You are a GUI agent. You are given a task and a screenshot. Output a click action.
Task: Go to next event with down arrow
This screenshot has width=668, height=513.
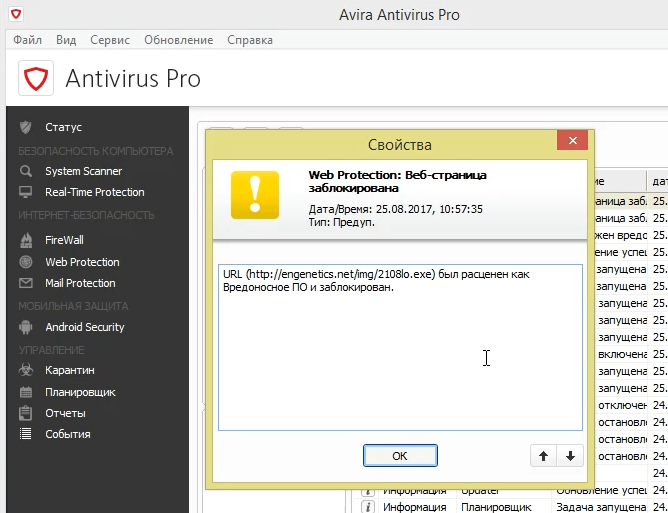pos(570,456)
